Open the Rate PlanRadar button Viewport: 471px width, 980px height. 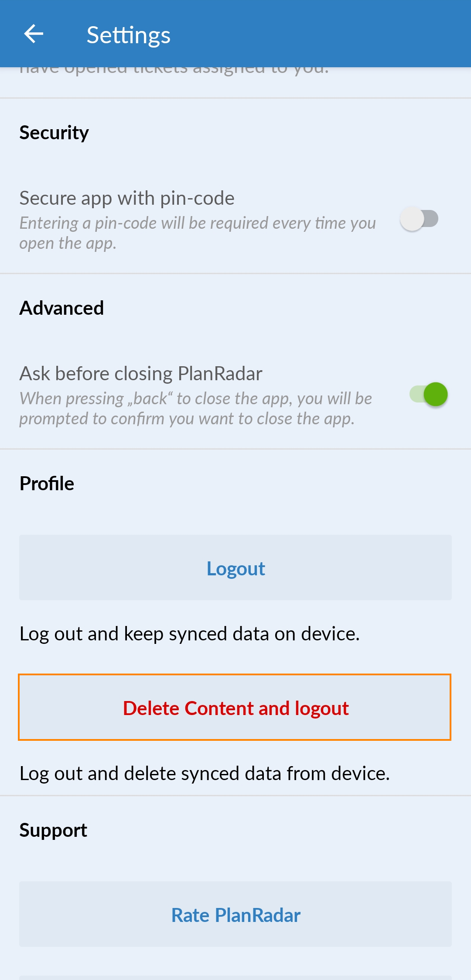(x=235, y=914)
